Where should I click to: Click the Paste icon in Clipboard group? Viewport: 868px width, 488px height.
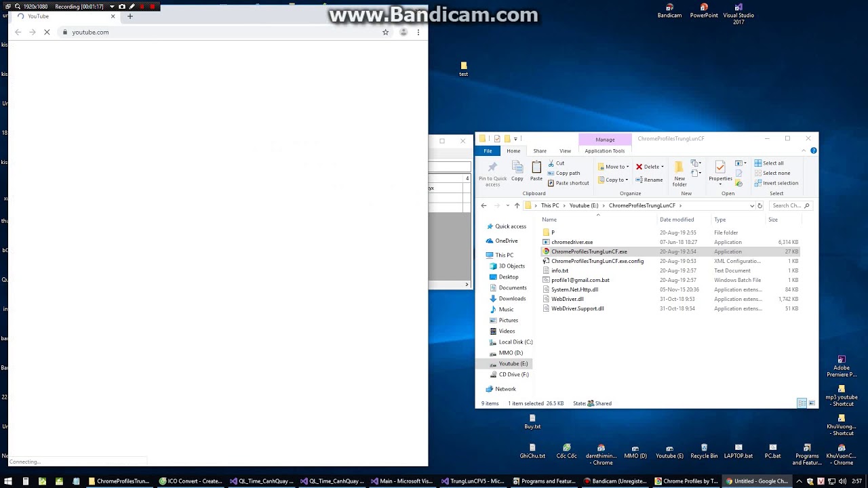pyautogui.click(x=536, y=171)
